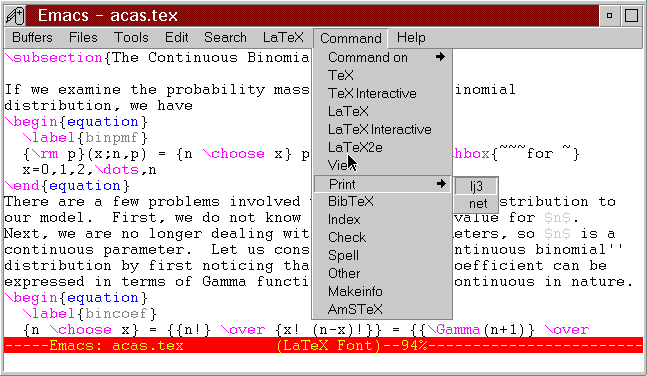Click the 'x=0,1,2,\dots,n' line

pos(90,170)
